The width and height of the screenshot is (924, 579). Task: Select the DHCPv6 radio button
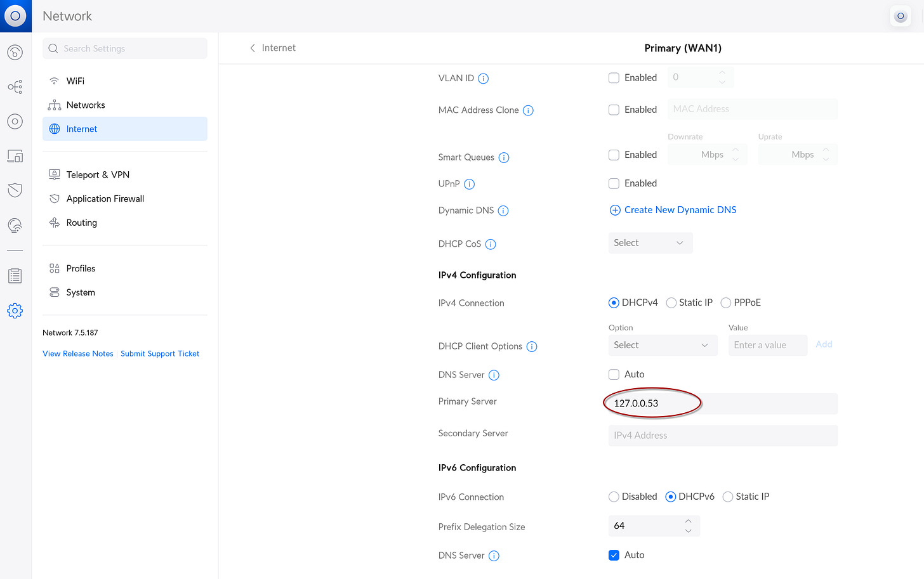[x=671, y=497]
